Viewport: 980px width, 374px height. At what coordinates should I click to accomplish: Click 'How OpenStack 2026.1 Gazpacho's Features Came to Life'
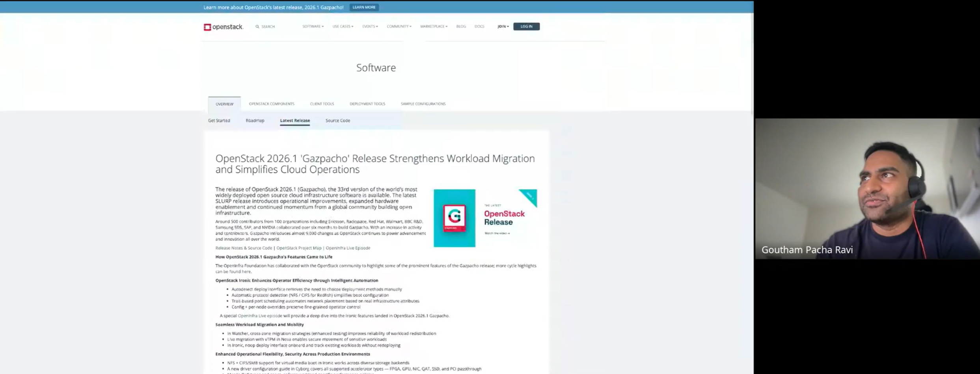point(274,257)
